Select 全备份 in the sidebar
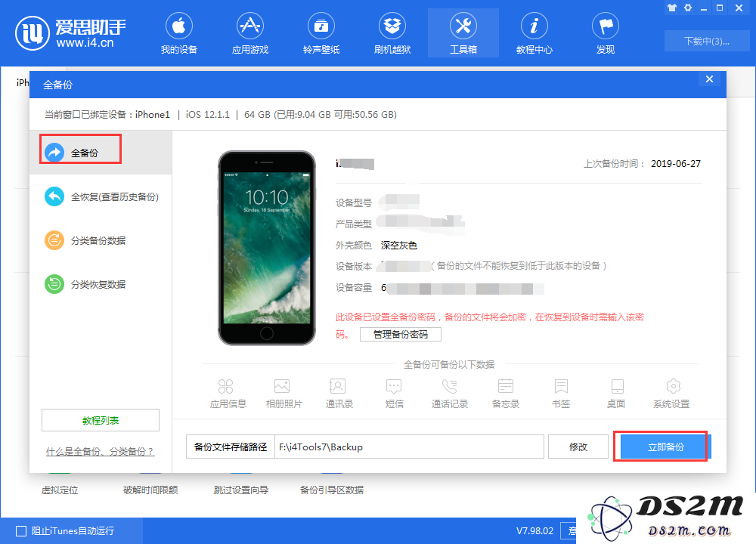The width and height of the screenshot is (756, 544). coord(101,153)
